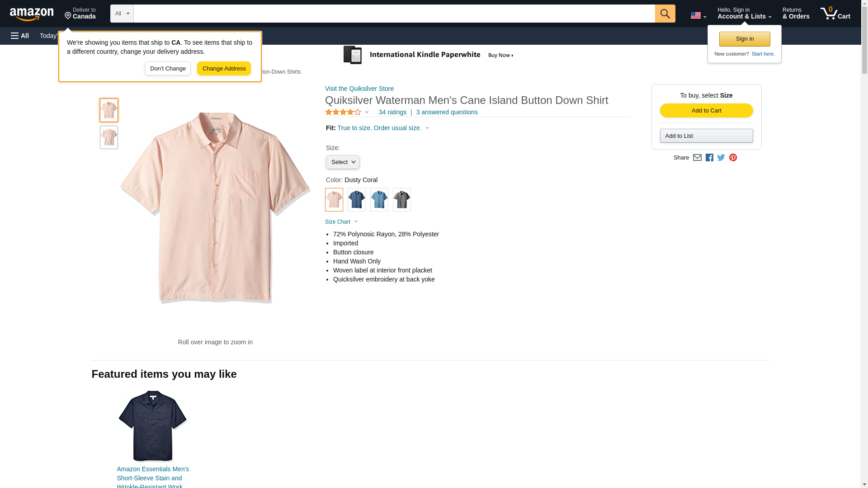
Task: Open the search category All dropdown
Action: tap(122, 14)
